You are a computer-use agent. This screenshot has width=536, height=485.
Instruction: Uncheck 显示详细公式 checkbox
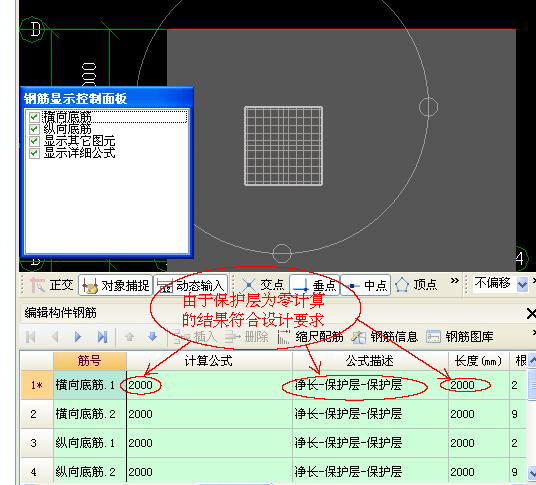click(34, 153)
